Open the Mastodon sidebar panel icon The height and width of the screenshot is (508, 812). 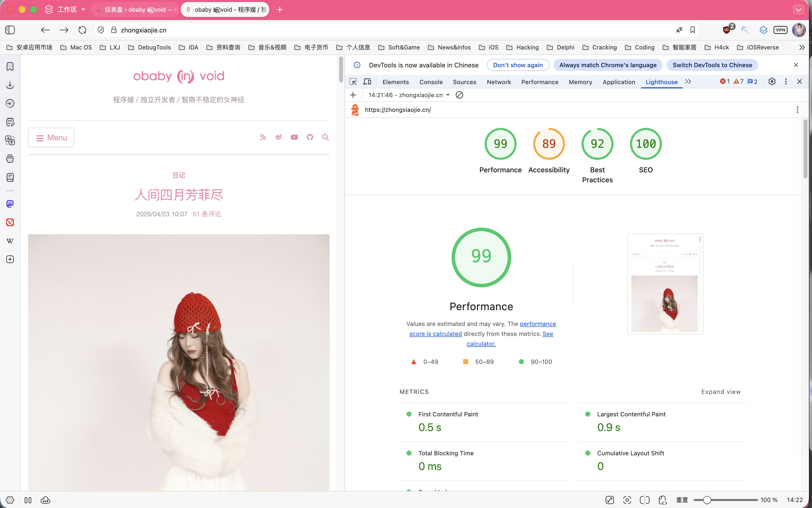pyautogui.click(x=10, y=204)
